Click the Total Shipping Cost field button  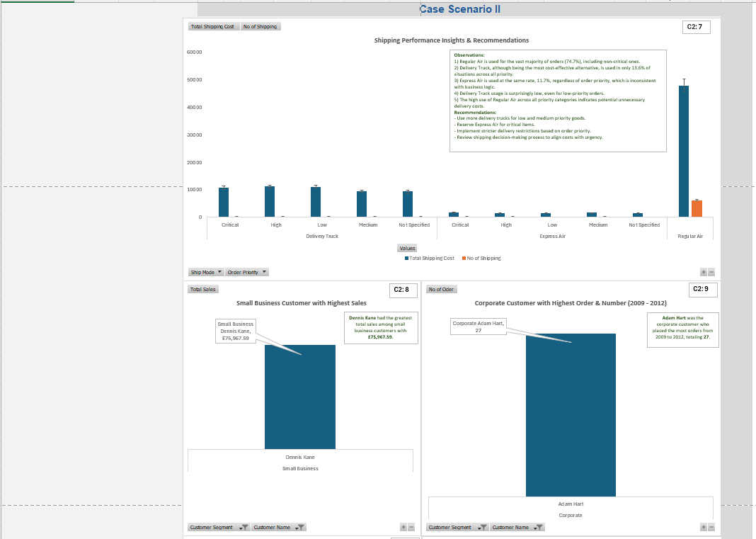(x=213, y=27)
